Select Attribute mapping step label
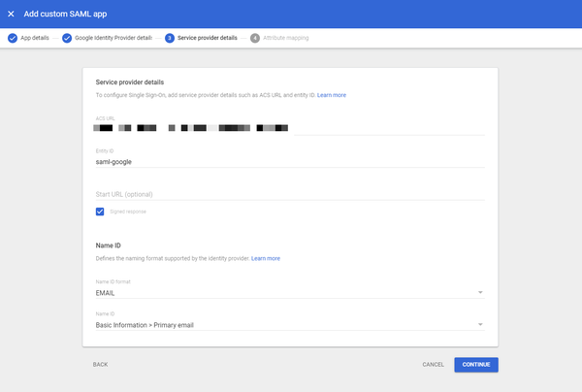 pos(286,38)
